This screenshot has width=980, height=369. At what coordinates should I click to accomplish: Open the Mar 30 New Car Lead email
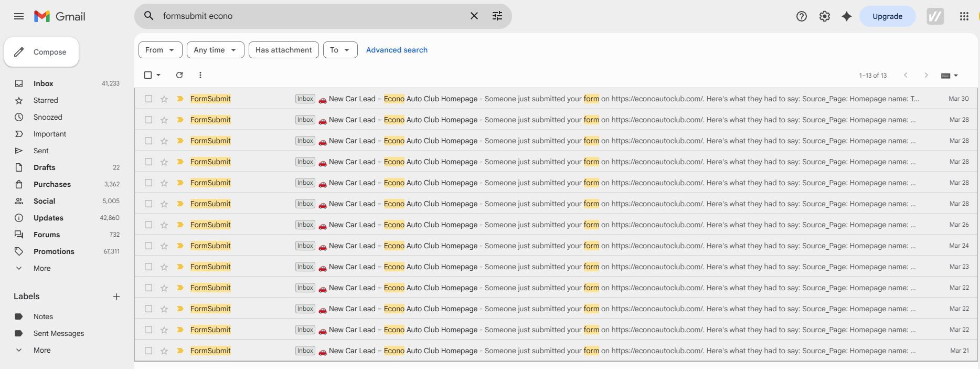(556, 99)
